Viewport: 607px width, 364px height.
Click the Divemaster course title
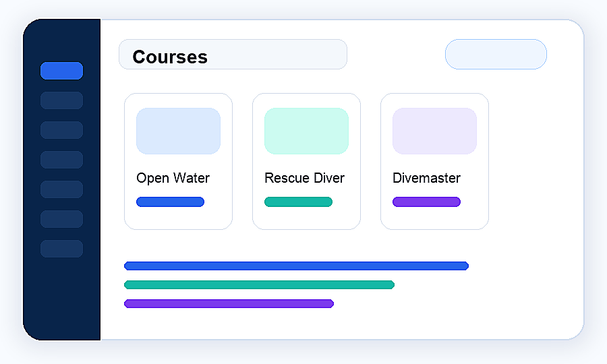[427, 178]
